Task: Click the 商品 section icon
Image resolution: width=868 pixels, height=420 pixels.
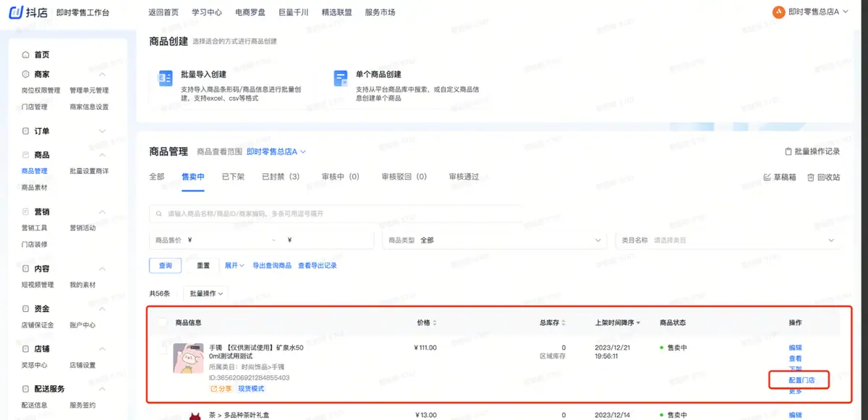Action: tap(26, 155)
